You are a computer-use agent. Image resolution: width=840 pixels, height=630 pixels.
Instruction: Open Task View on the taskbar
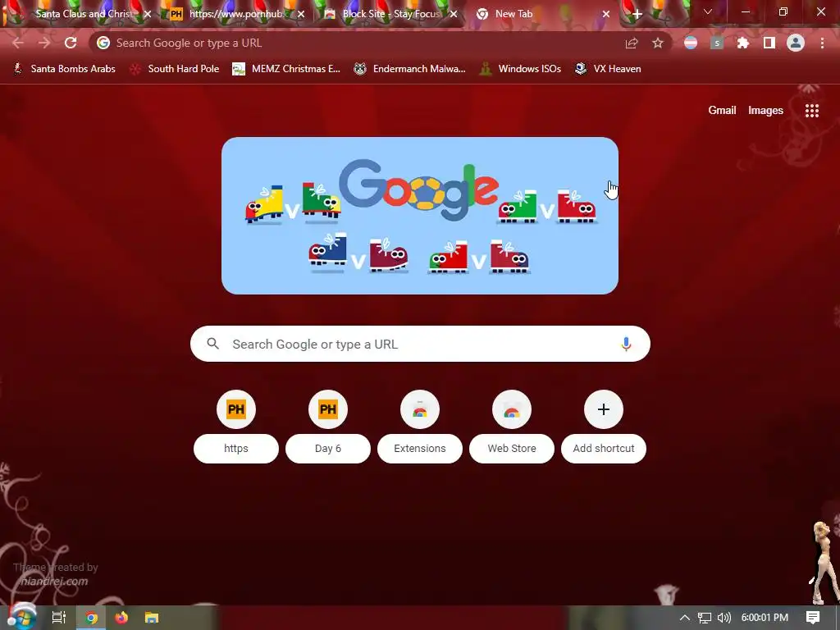click(59, 618)
